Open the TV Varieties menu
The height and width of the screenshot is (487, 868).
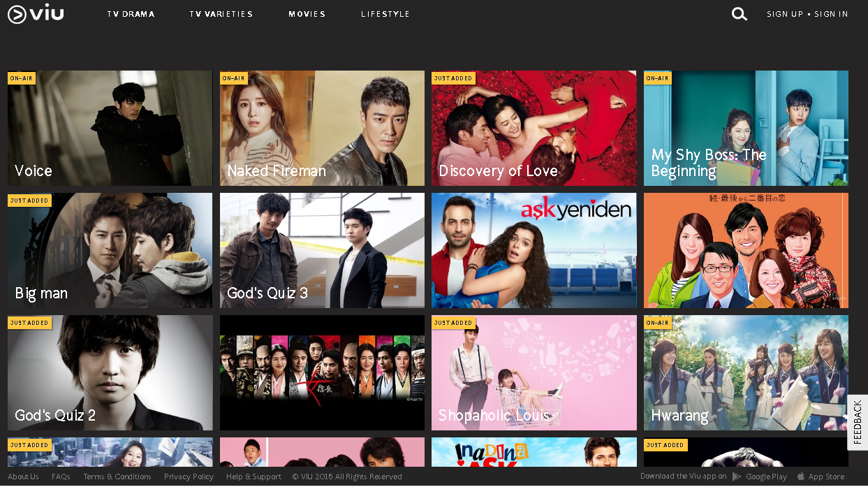point(221,14)
